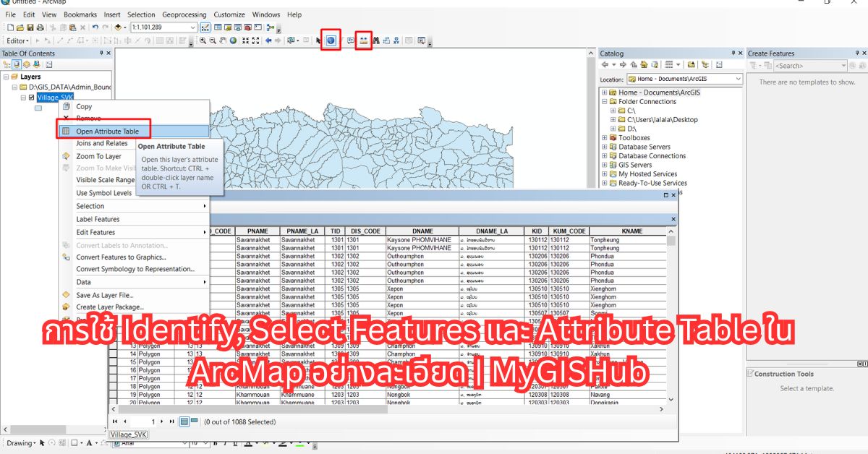
Task: Open the Customize menu
Action: click(x=229, y=14)
